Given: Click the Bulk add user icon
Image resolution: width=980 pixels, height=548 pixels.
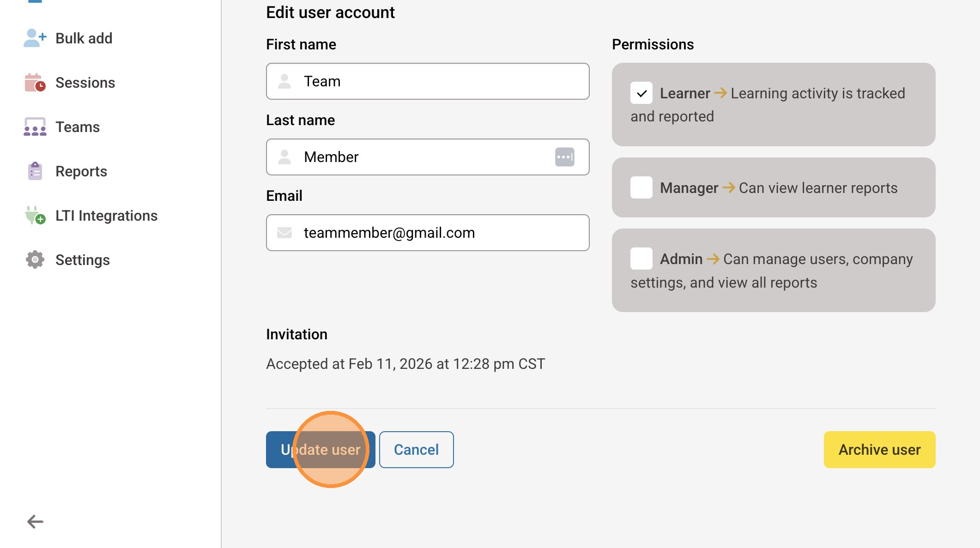Looking at the screenshot, I should pos(35,38).
